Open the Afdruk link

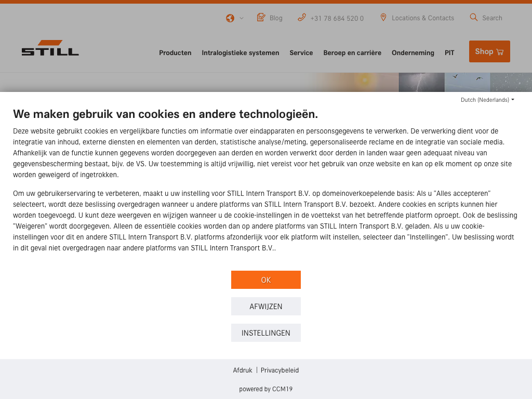point(243,370)
